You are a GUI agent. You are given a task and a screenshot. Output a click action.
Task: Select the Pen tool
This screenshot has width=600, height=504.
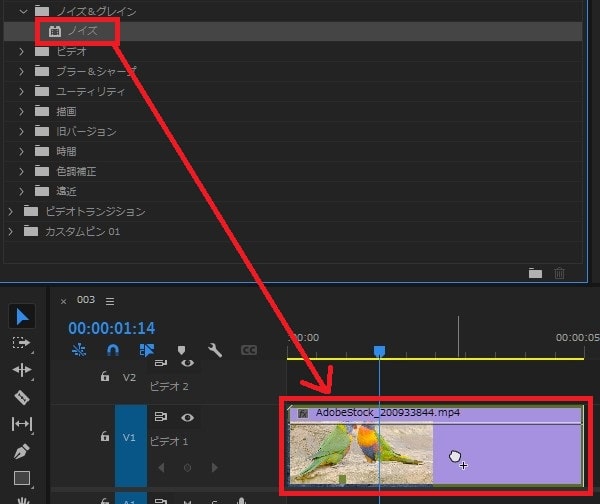coord(22,451)
